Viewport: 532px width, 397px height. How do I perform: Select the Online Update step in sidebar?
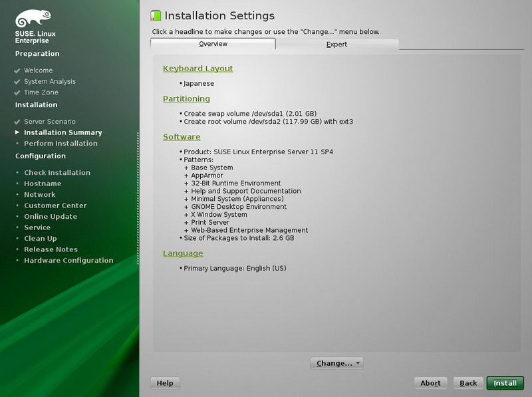pyautogui.click(x=51, y=217)
